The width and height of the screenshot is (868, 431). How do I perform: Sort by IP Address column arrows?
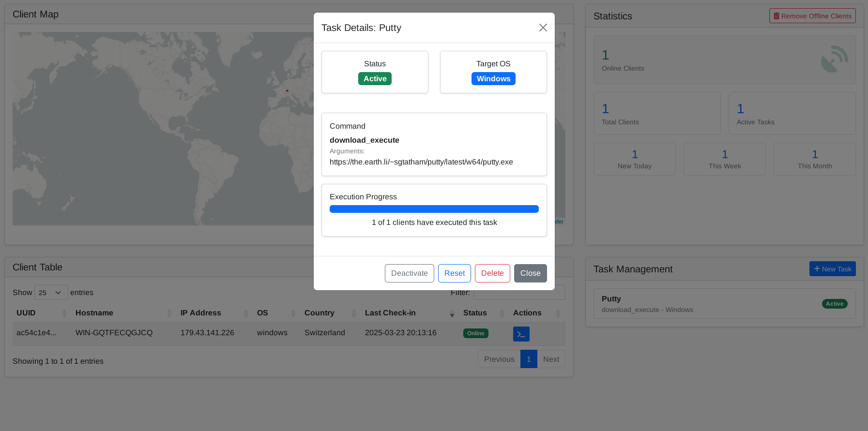point(246,313)
